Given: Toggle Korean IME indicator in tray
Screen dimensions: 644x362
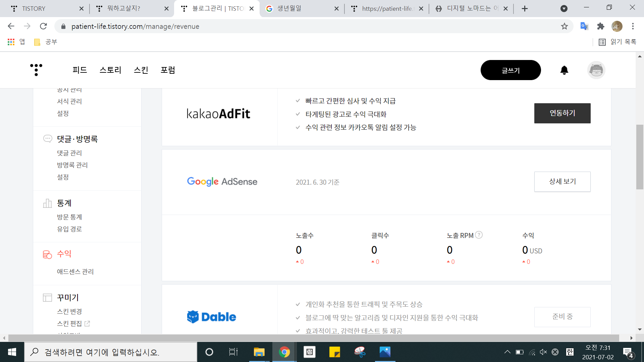Looking at the screenshot, I should tap(570, 352).
